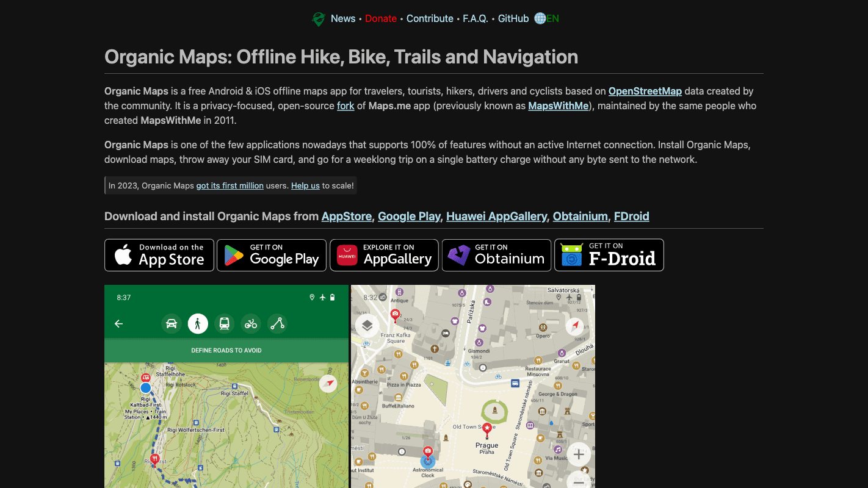Click the Explore it on AppGallery badge
Image resolution: width=868 pixels, height=488 pixels.
(384, 255)
